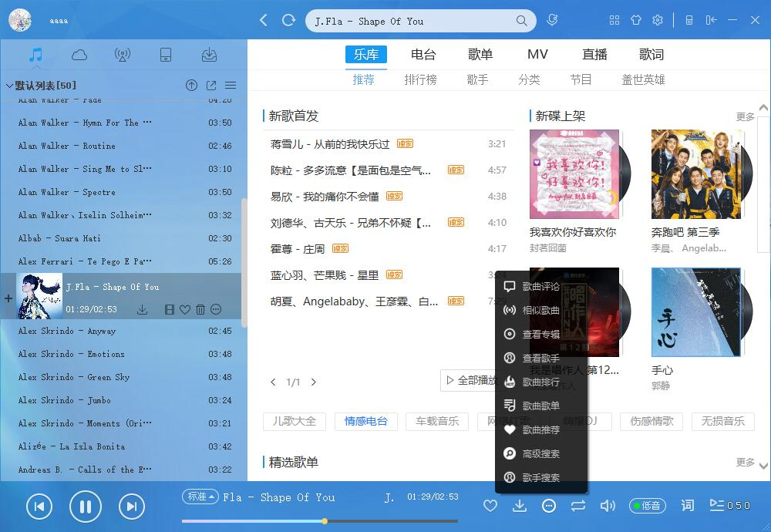
Task: Open the settings gear icon
Action: [658, 20]
